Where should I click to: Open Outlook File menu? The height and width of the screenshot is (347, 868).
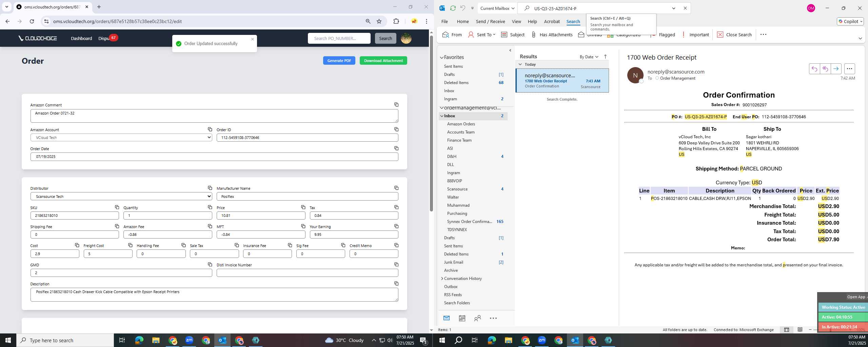[x=445, y=21]
